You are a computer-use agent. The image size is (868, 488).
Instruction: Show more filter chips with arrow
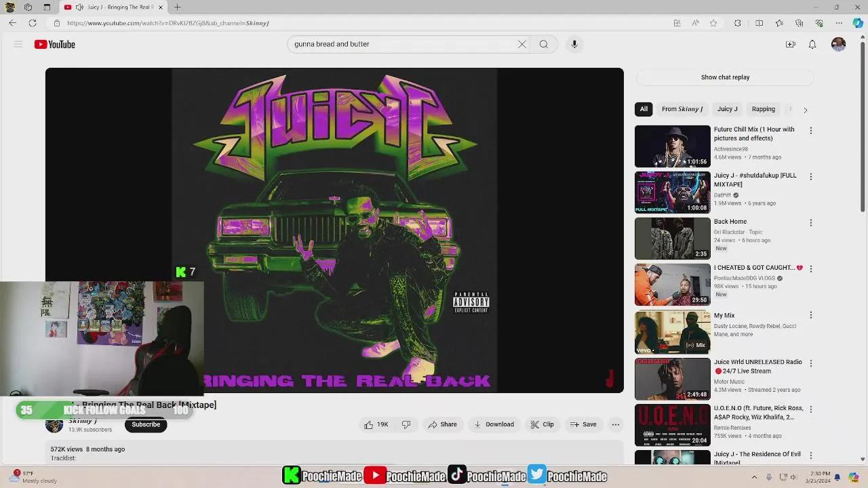coord(805,110)
